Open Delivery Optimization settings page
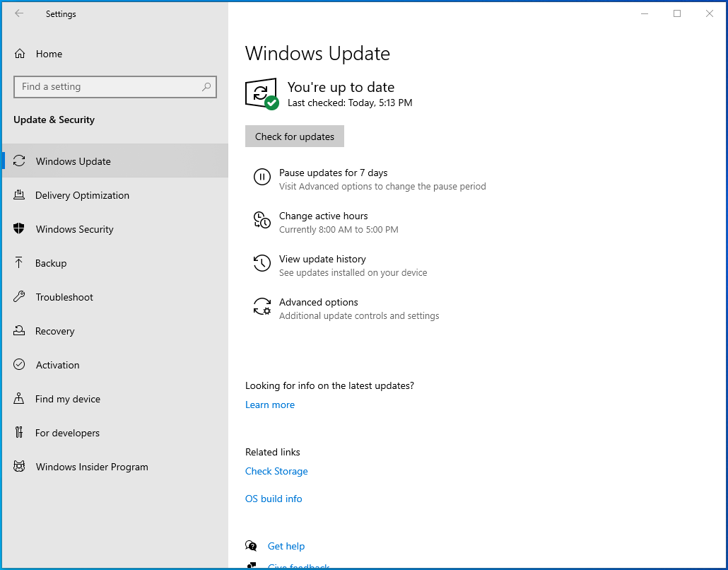 82,195
